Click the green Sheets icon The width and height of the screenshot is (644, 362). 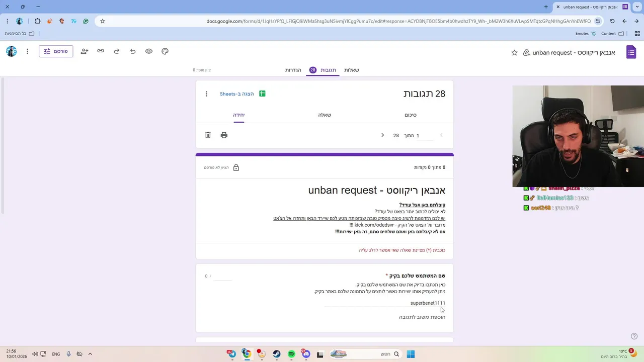click(x=262, y=94)
